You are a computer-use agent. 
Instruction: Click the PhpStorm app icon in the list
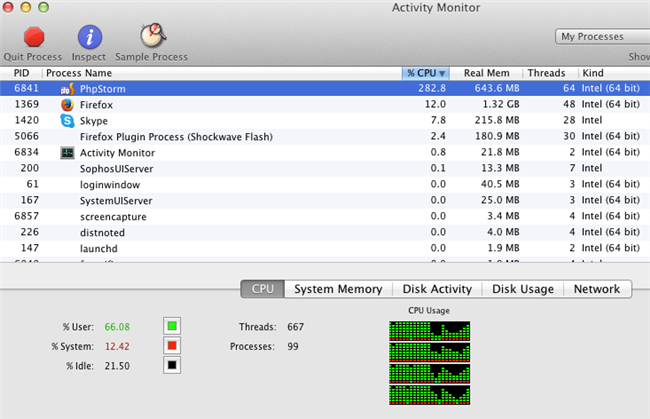pos(67,89)
